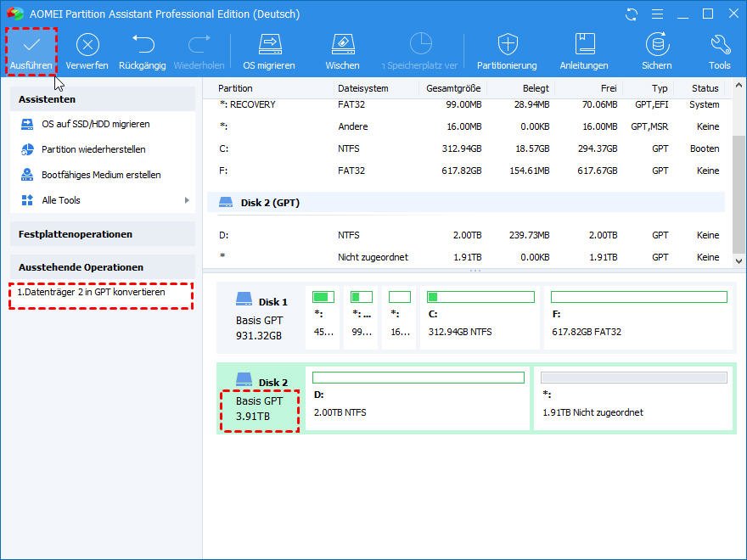Click the Ausführen checkmark icon

click(x=31, y=45)
